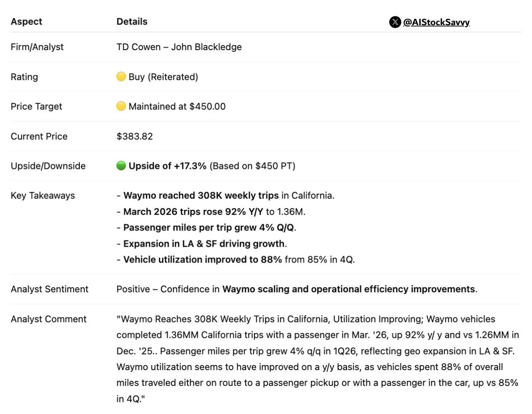Click the Key Takeaways row label
532x414 pixels.
coord(43,196)
